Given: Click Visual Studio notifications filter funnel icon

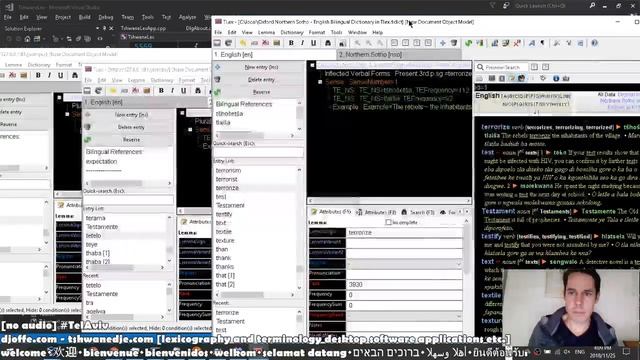Looking at the screenshot, I should click(492, 5).
